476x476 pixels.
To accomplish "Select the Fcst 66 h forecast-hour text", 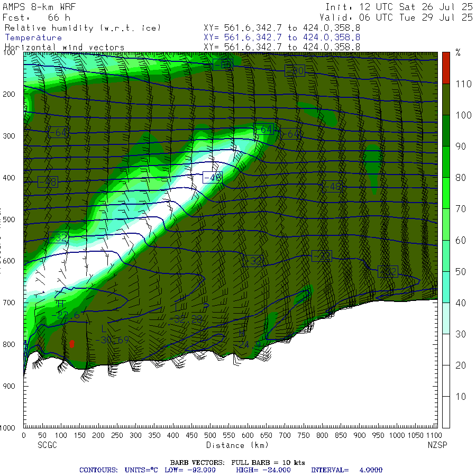I will pyautogui.click(x=36, y=17).
